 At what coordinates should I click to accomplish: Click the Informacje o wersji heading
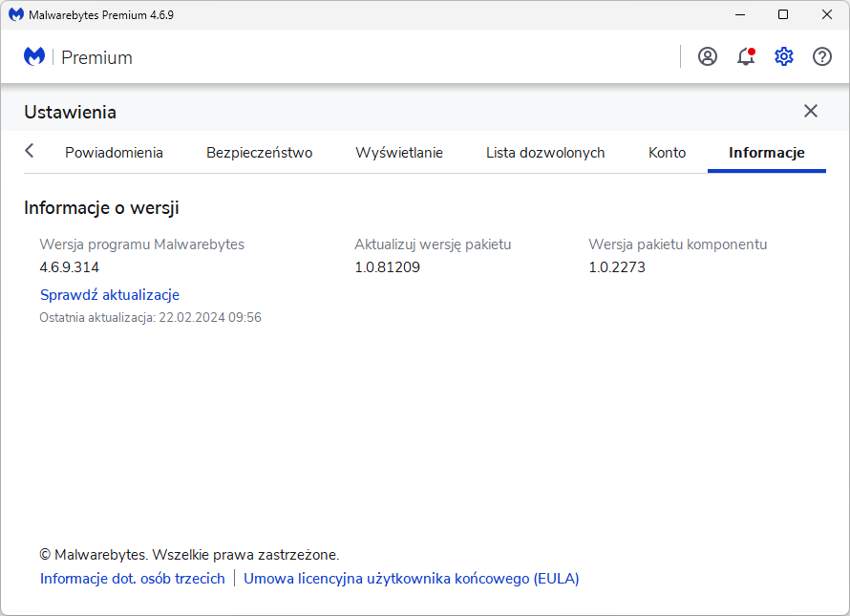point(101,207)
